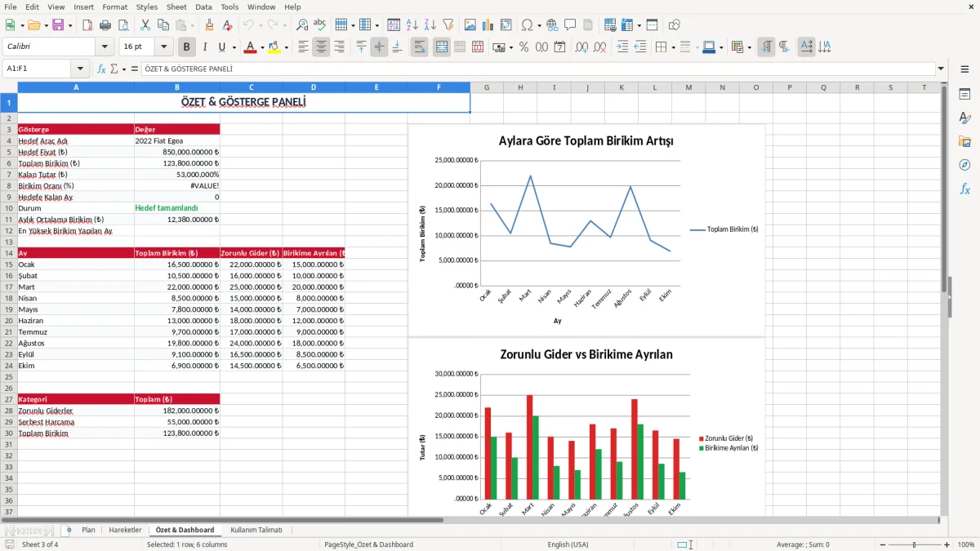Open the Font Size dropdown (16 pt)
The height and width of the screenshot is (551, 980).
(x=164, y=47)
